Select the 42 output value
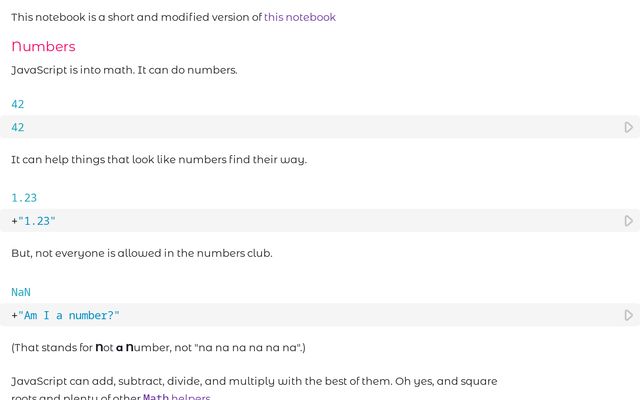 (18, 104)
